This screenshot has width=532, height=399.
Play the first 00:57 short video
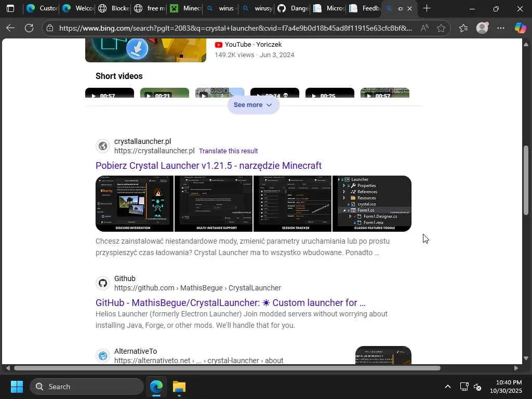point(110,93)
